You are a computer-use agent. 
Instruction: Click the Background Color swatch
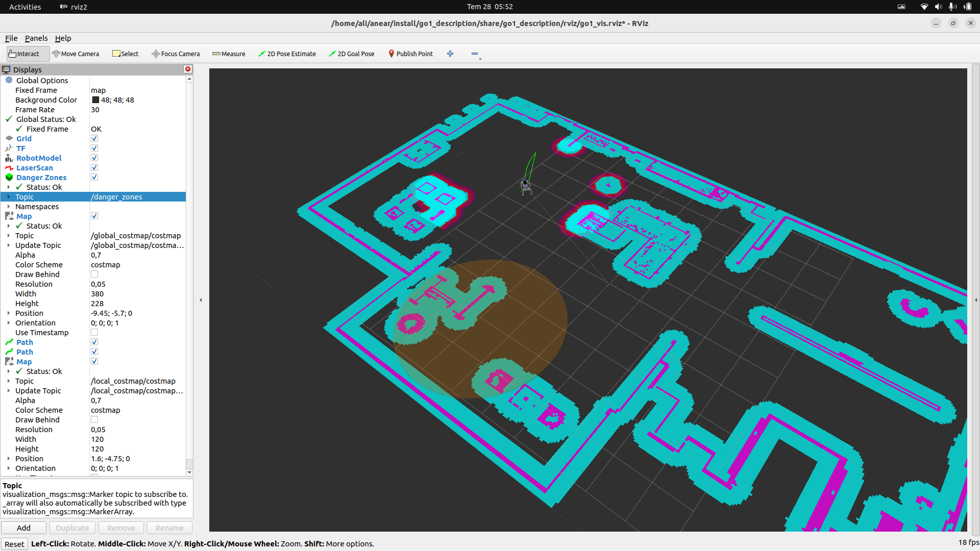pyautogui.click(x=95, y=100)
